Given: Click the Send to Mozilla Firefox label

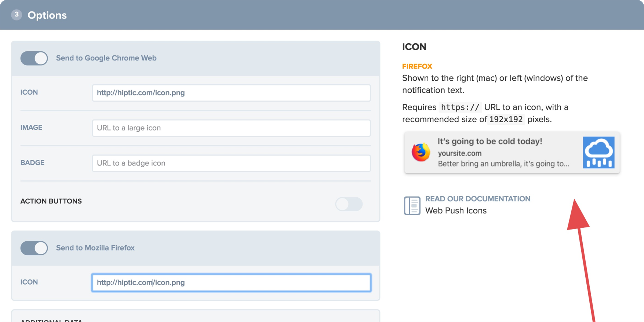Looking at the screenshot, I should click(95, 248).
